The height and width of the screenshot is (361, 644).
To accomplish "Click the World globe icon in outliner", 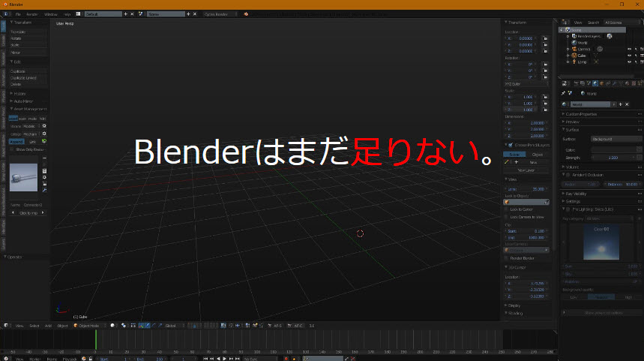I will pyautogui.click(x=574, y=42).
